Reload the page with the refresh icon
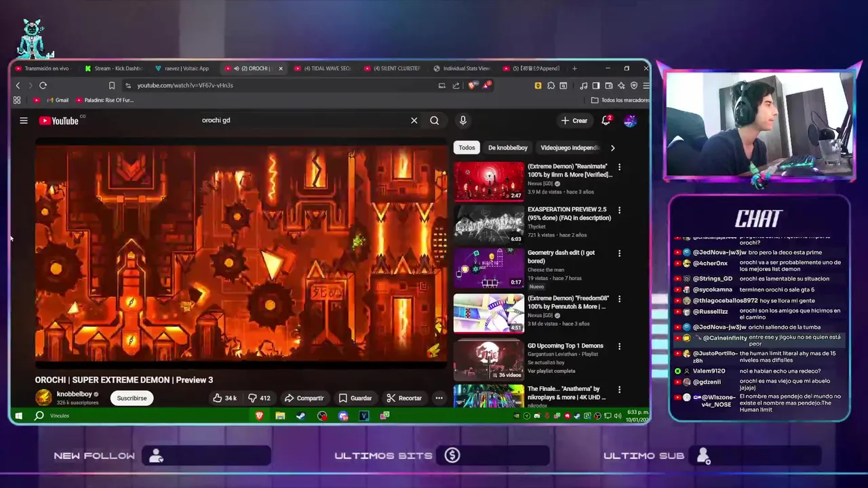The width and height of the screenshot is (868, 488). tap(43, 85)
